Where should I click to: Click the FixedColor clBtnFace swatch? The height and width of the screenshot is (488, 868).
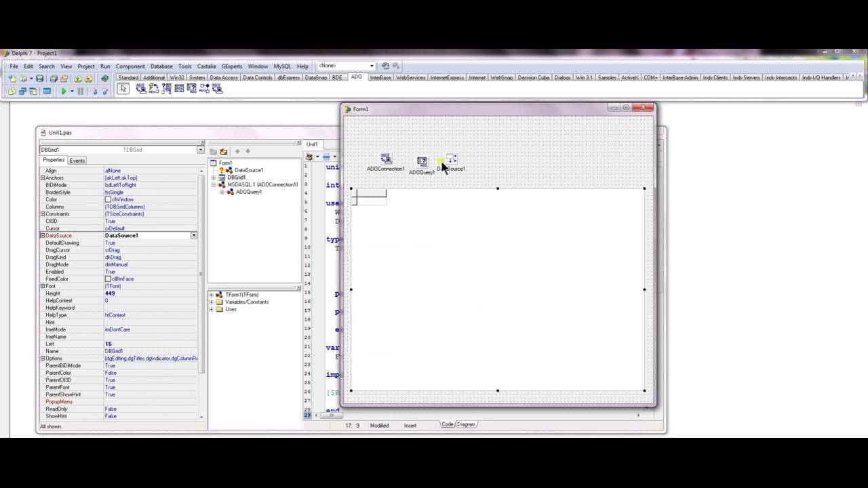[x=108, y=279]
